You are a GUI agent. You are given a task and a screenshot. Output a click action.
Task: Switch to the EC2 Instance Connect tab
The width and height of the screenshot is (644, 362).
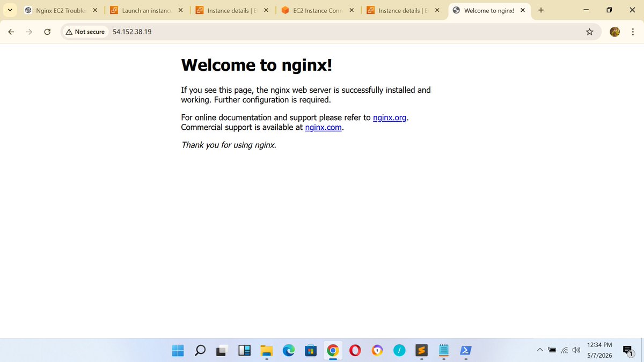click(x=317, y=10)
